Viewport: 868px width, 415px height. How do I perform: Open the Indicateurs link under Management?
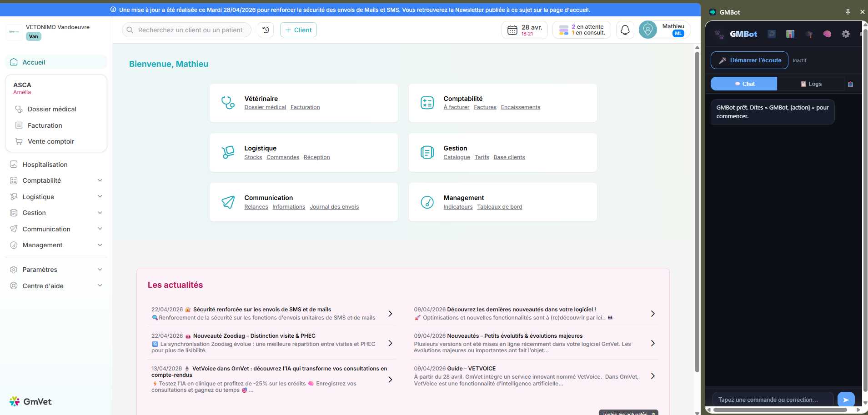[x=458, y=207]
